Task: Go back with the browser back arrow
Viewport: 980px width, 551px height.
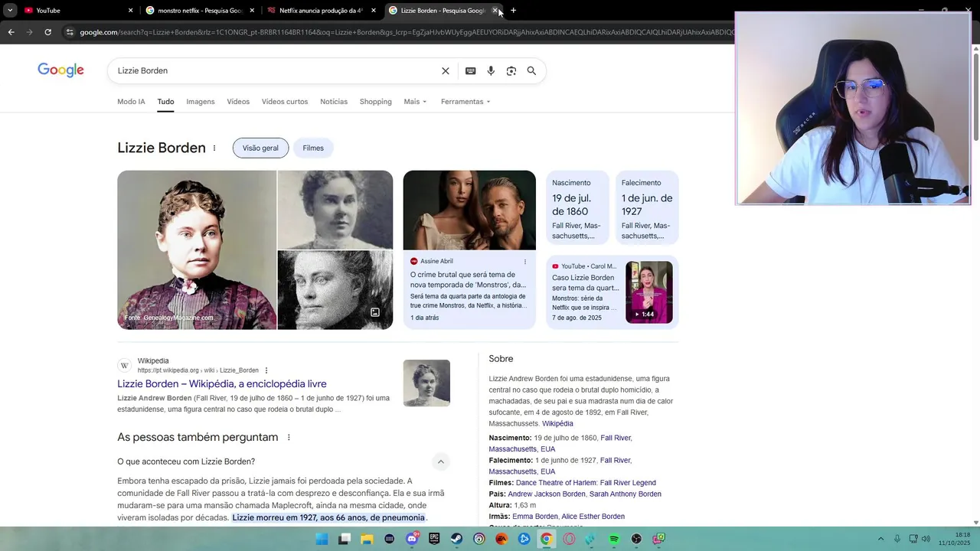Action: (11, 32)
